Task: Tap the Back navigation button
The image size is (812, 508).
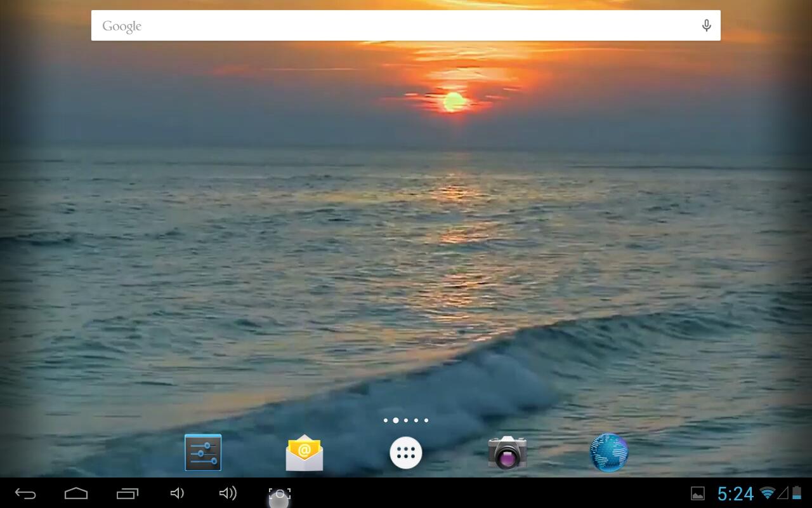Action: pos(25,493)
